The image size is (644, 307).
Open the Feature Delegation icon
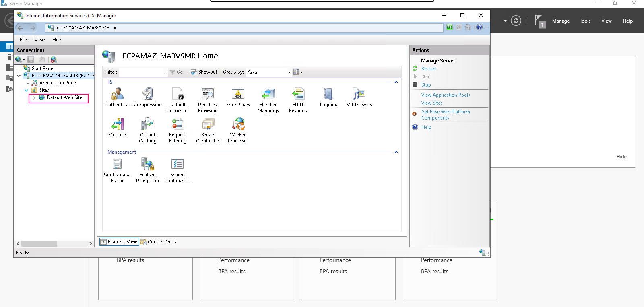pyautogui.click(x=147, y=170)
